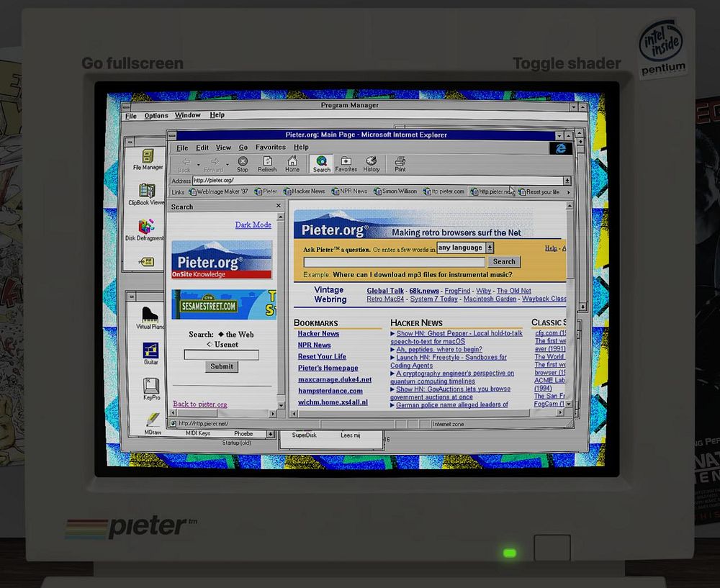Open ClipBook Viewer icon in Program Manager
The width and height of the screenshot is (720, 588).
tap(146, 194)
